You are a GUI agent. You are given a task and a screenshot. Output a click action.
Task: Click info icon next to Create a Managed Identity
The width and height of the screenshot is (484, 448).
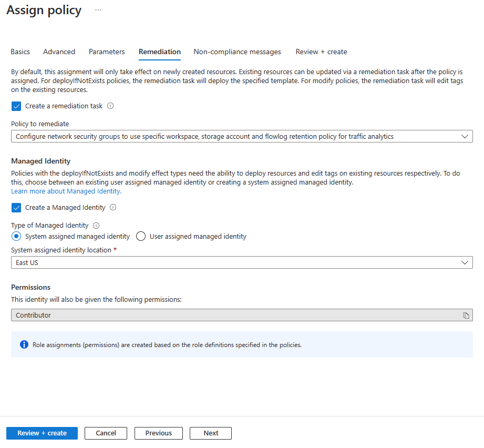point(113,207)
